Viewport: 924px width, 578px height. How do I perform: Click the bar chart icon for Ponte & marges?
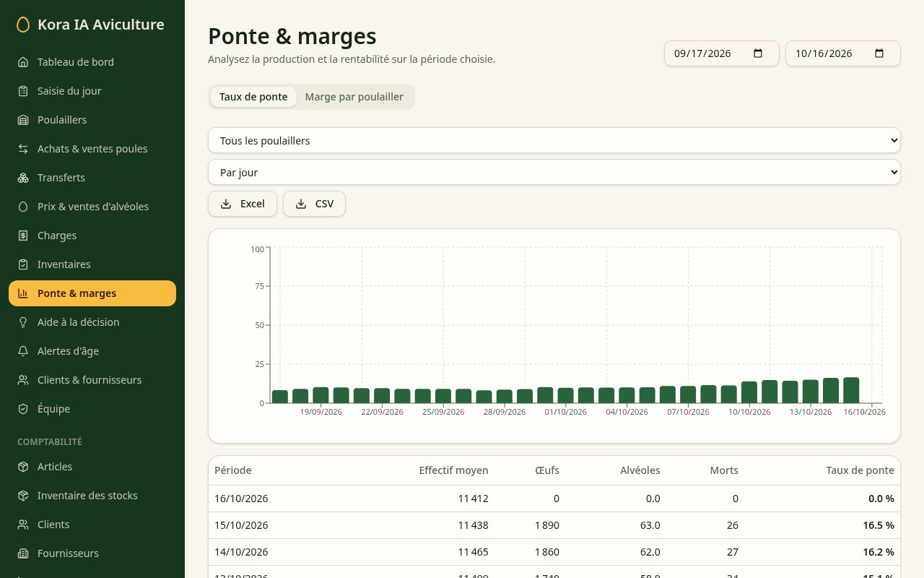tap(23, 293)
